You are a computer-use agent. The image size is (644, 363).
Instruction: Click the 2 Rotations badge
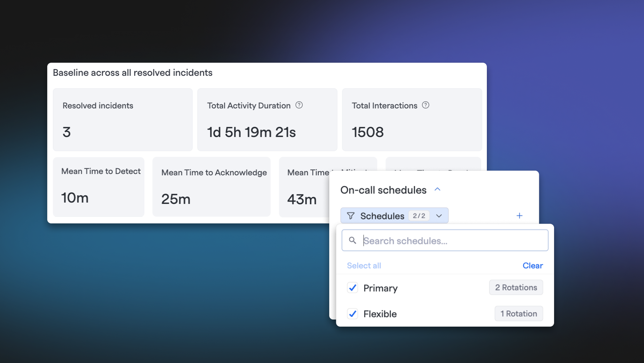point(516,287)
